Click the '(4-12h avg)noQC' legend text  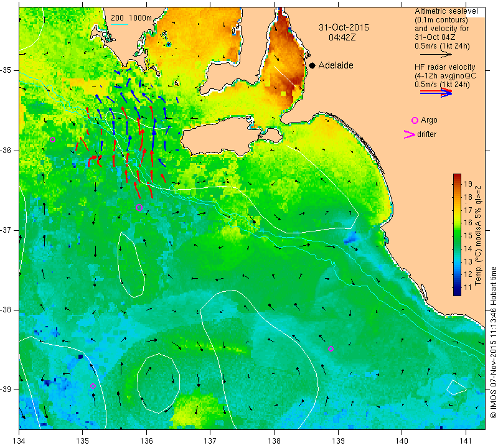445,76
